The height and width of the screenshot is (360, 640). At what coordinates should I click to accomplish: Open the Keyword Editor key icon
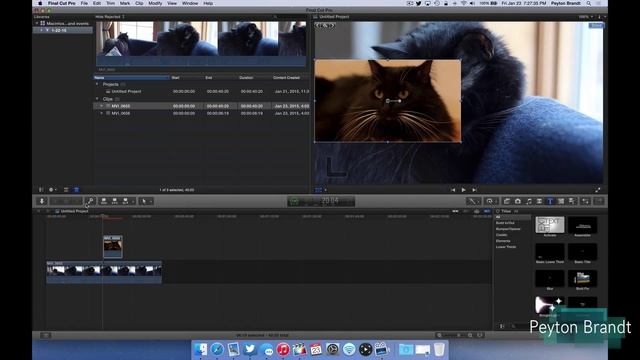90,201
